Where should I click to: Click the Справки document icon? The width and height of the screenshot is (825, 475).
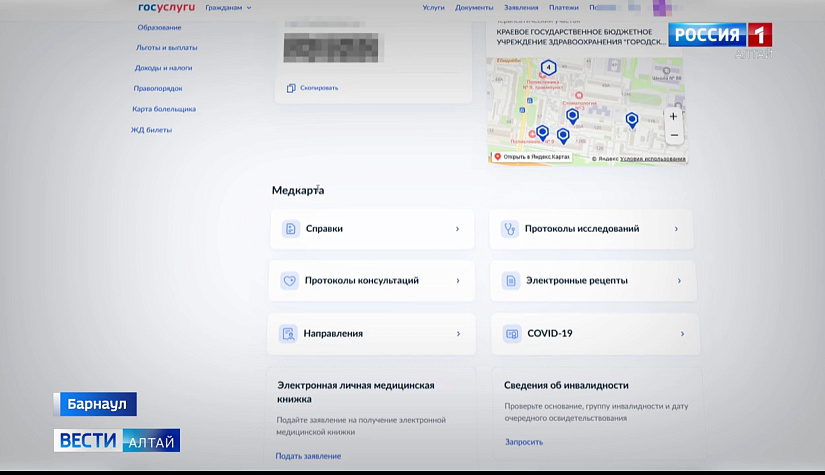click(290, 229)
